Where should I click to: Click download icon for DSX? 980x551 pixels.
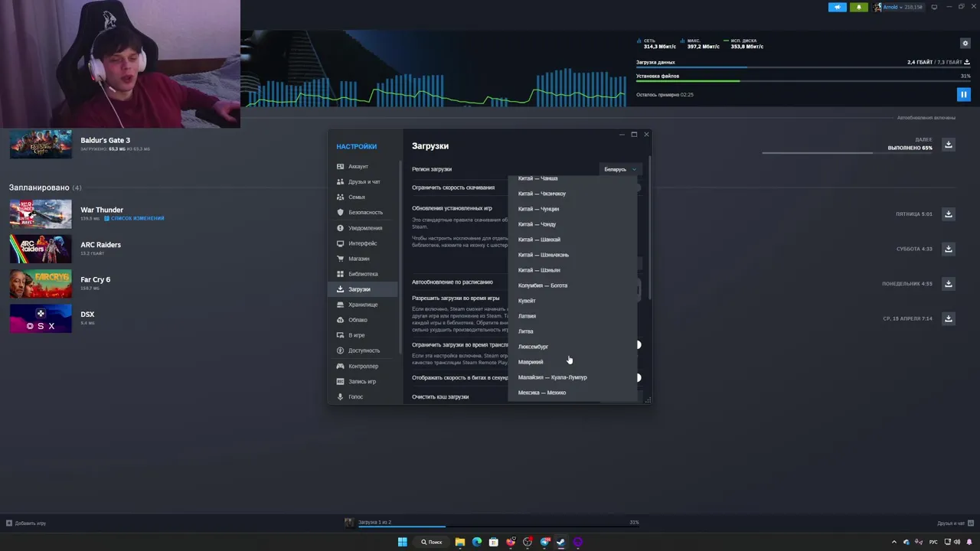pos(949,318)
